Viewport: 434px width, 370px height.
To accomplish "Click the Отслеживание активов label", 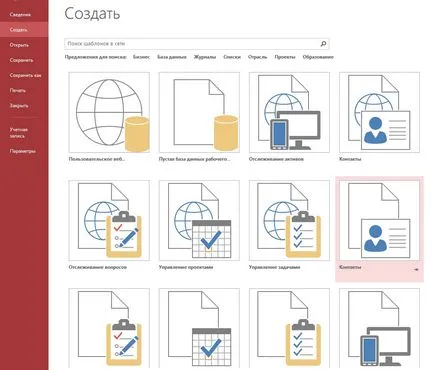I will (276, 159).
